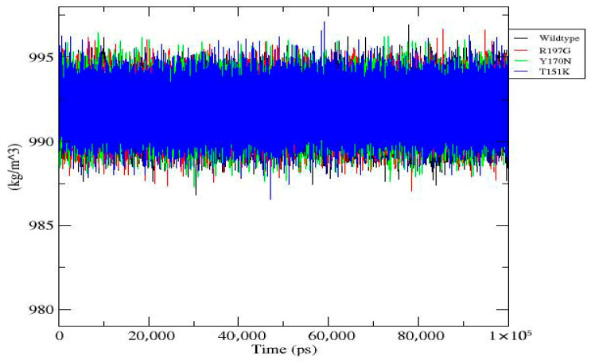
Task: Click the y-axis label 995
Action: [41, 58]
